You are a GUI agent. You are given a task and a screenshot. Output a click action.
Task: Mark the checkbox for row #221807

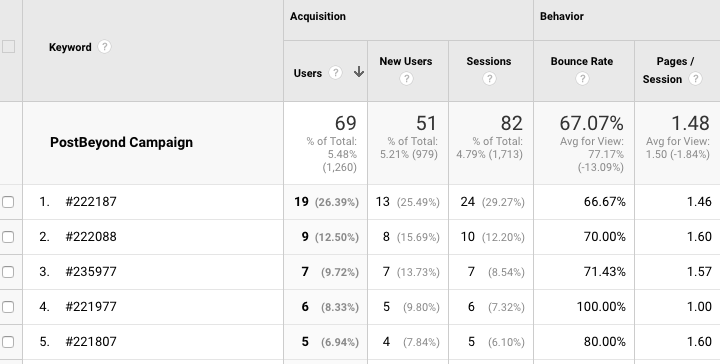tap(8, 342)
